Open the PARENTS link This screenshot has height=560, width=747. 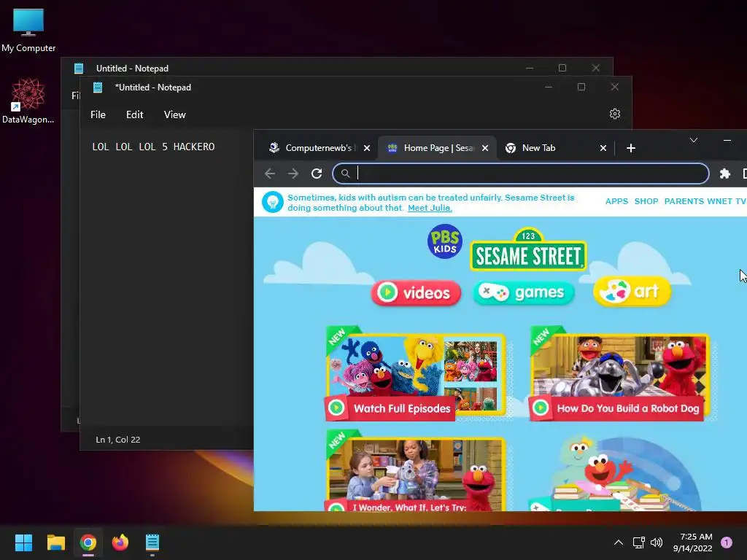(x=684, y=201)
